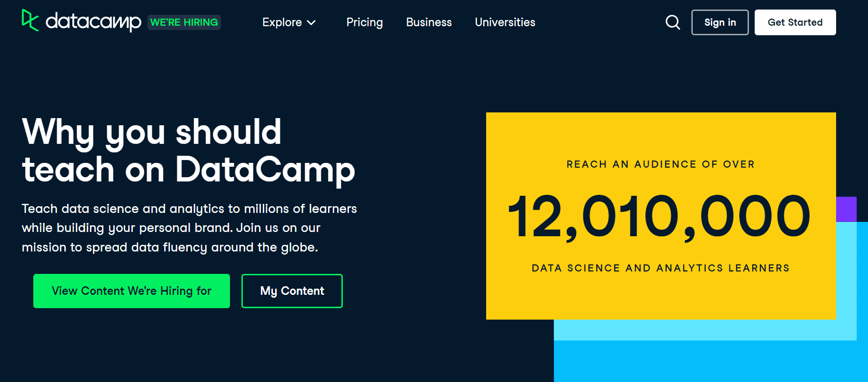868x382 pixels.
Task: Navigate to Universities
Action: click(x=505, y=22)
